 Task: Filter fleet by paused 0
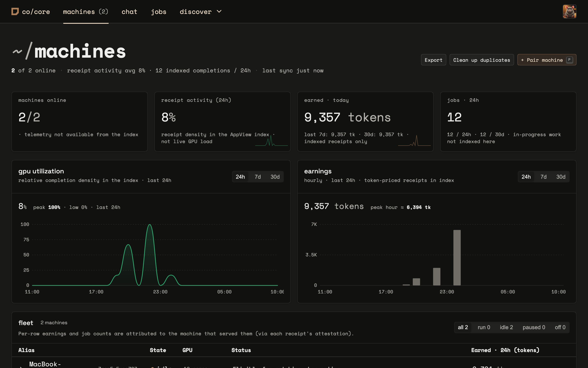tap(534, 327)
